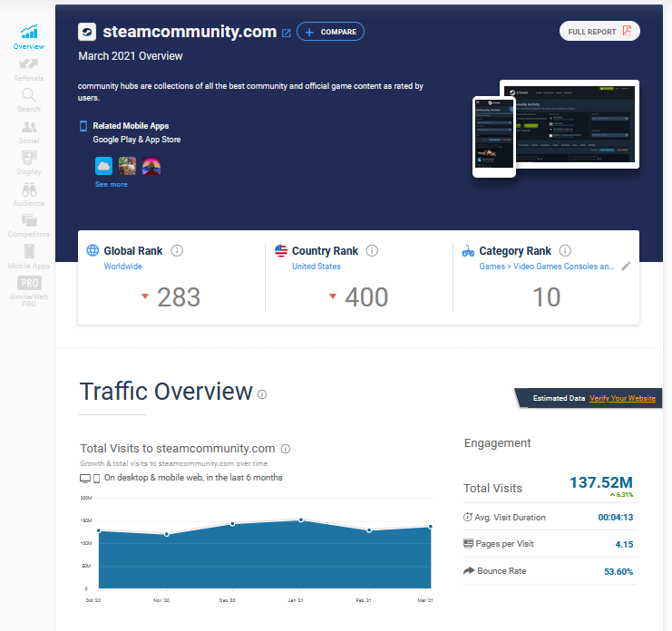Open Social section in sidebar
The image size is (672, 631).
pyautogui.click(x=29, y=132)
